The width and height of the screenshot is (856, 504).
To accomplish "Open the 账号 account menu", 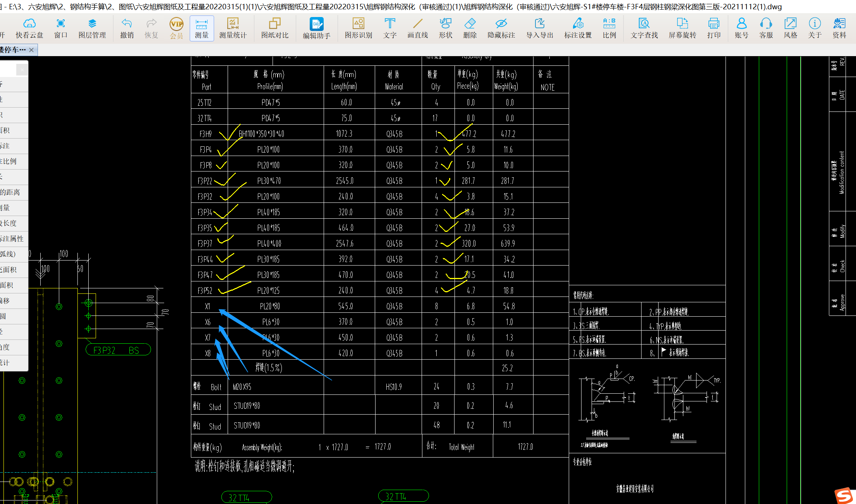I will point(742,28).
